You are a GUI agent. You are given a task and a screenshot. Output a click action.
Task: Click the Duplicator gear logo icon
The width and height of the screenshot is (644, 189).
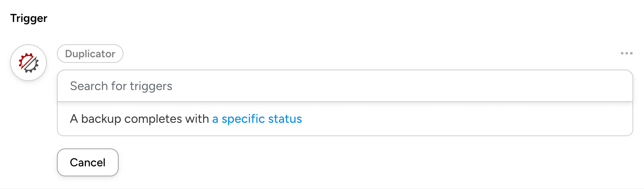29,63
